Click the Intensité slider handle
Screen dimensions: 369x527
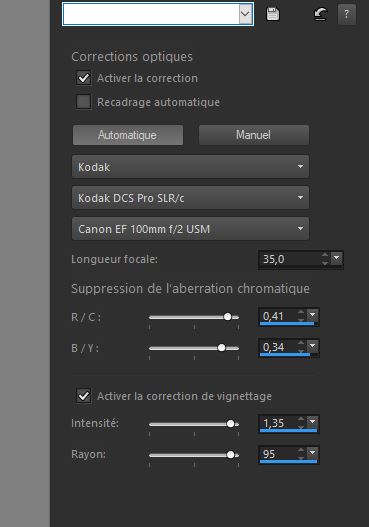pos(230,424)
